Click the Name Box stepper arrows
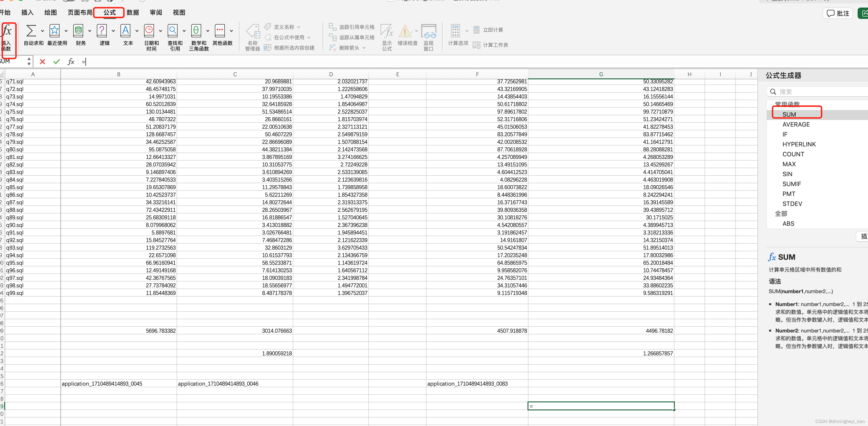This screenshot has width=868, height=426. [x=29, y=61]
